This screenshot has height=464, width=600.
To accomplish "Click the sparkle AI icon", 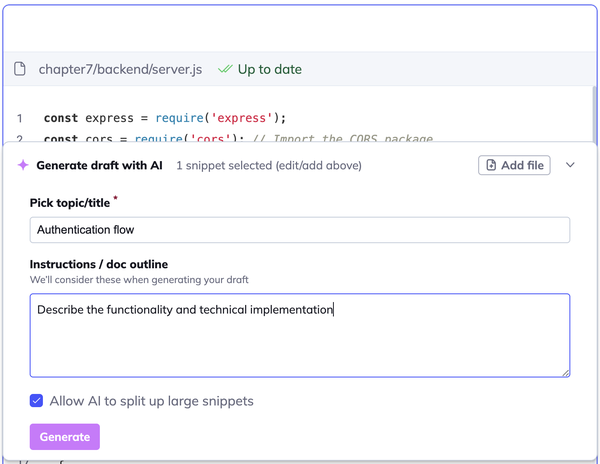I will coord(22,165).
